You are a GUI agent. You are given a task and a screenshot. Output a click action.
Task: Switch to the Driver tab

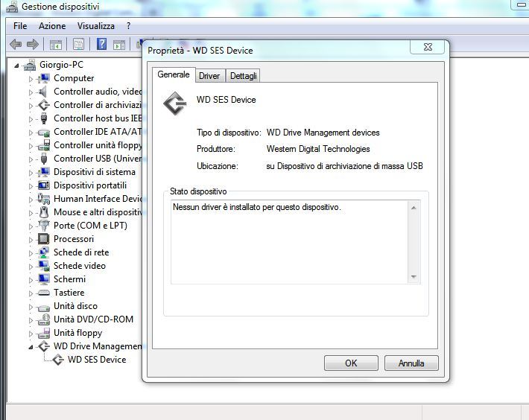click(209, 76)
